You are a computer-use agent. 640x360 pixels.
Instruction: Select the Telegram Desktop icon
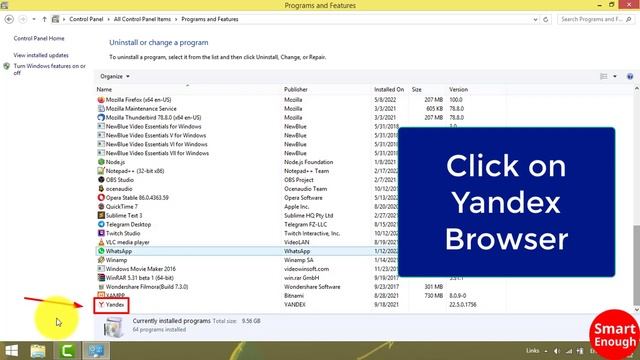pos(101,224)
